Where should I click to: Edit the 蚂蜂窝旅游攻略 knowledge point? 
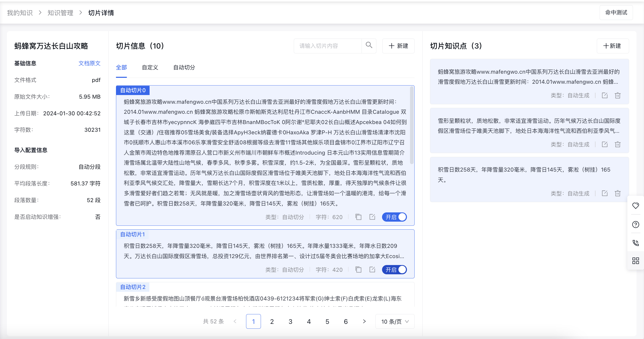(605, 96)
